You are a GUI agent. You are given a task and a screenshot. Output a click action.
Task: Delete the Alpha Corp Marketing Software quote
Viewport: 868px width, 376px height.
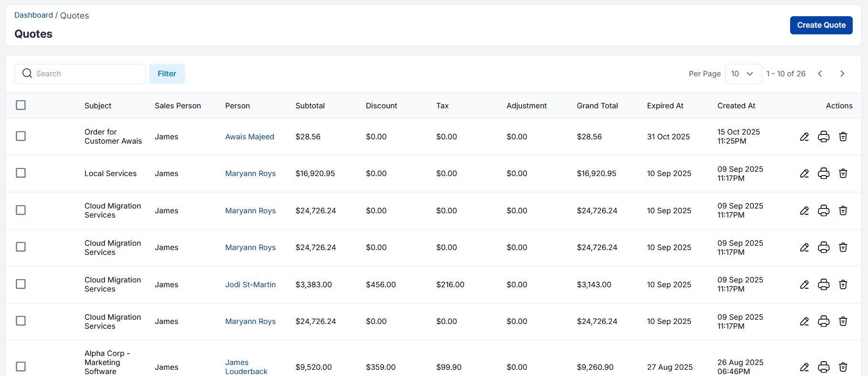coord(843,367)
